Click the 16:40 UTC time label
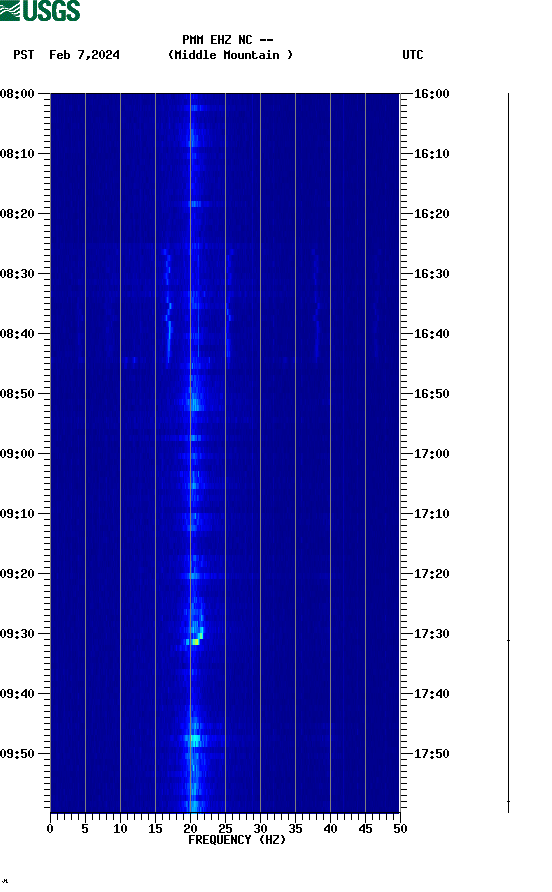 (x=431, y=334)
